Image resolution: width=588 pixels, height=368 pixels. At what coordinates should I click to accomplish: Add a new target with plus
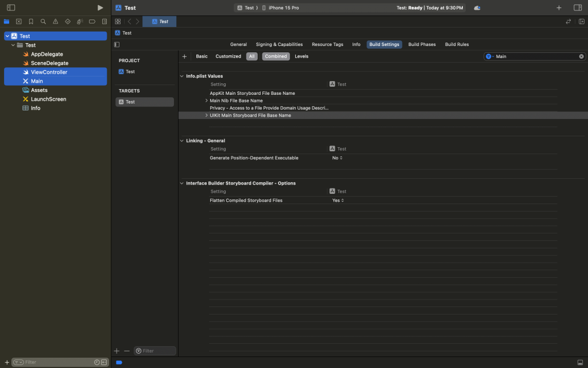click(x=117, y=351)
